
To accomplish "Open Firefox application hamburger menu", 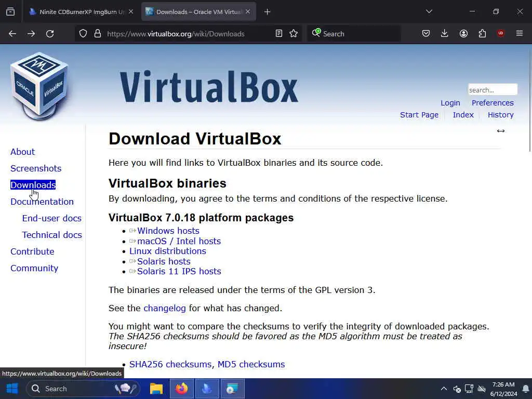I will [520, 33].
